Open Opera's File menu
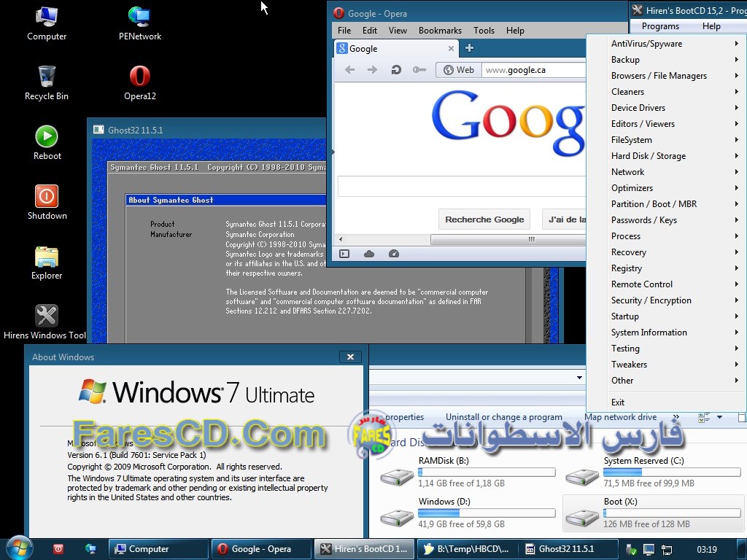747x560 pixels. pyautogui.click(x=344, y=31)
